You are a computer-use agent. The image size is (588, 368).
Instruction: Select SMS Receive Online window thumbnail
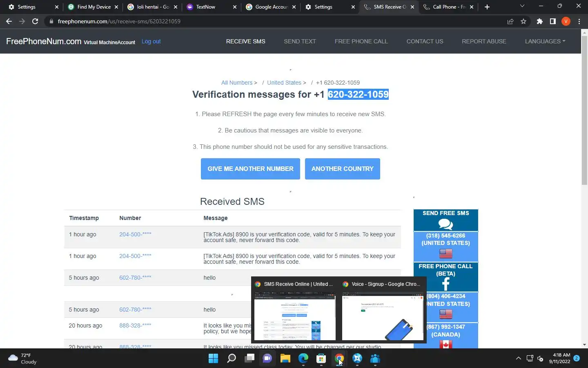click(x=295, y=311)
